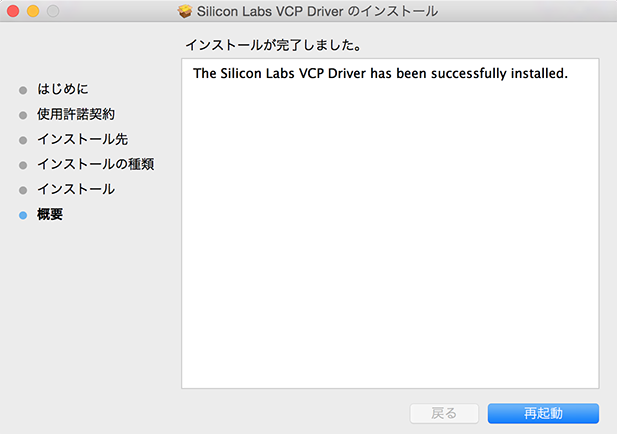Click the インストールが完了しました heading
The height and width of the screenshot is (434, 617).
[x=272, y=46]
